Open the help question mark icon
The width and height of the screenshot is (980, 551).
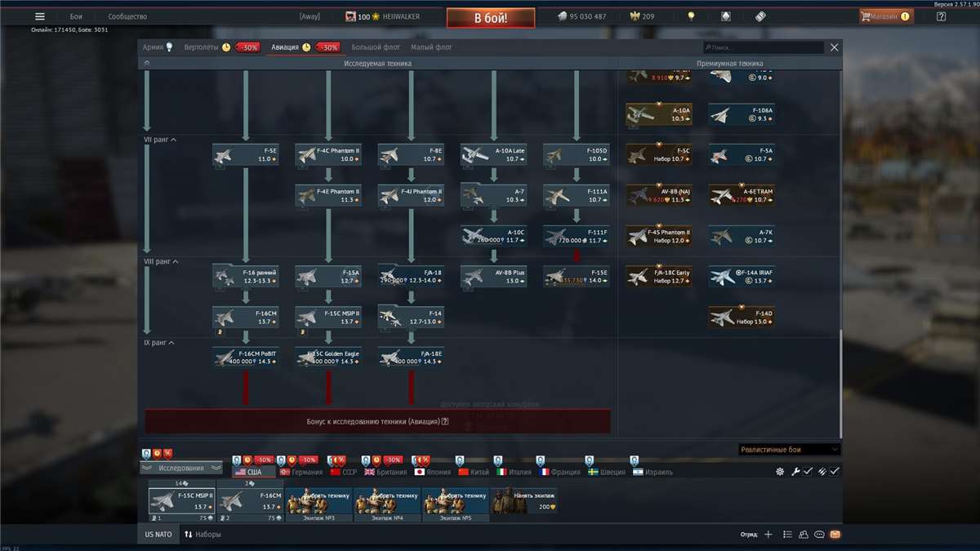941,16
